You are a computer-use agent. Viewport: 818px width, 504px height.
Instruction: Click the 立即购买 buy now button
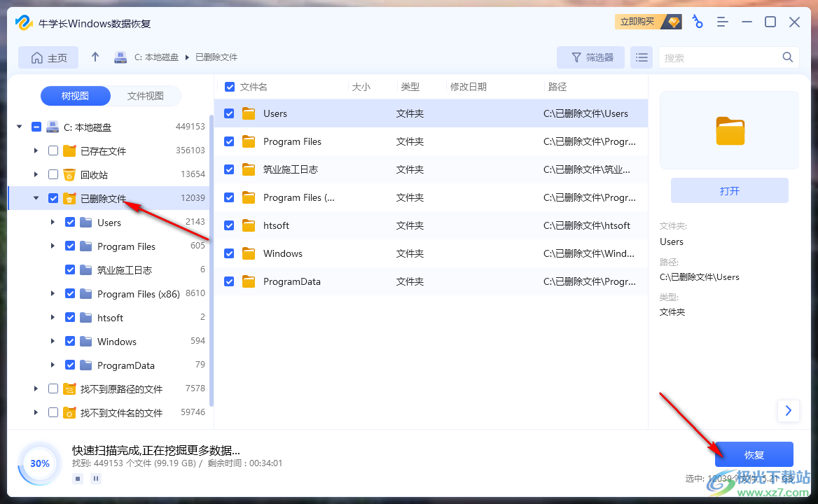(x=649, y=22)
